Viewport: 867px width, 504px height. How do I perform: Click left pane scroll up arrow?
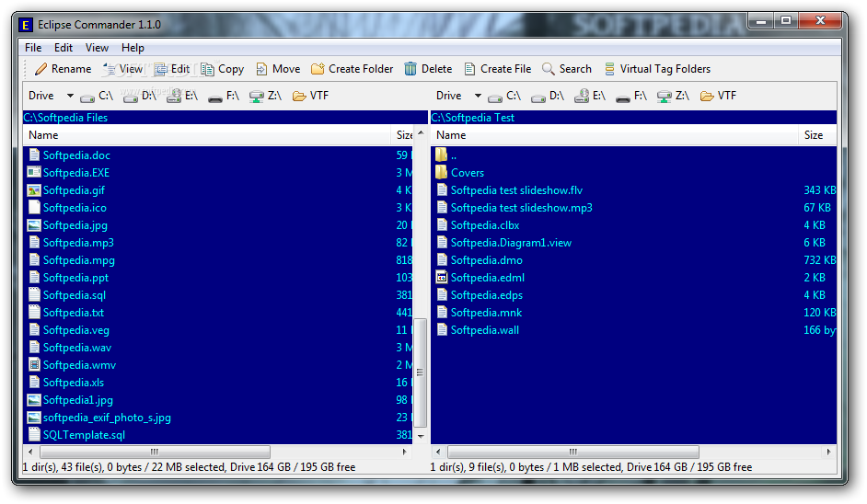tap(421, 133)
